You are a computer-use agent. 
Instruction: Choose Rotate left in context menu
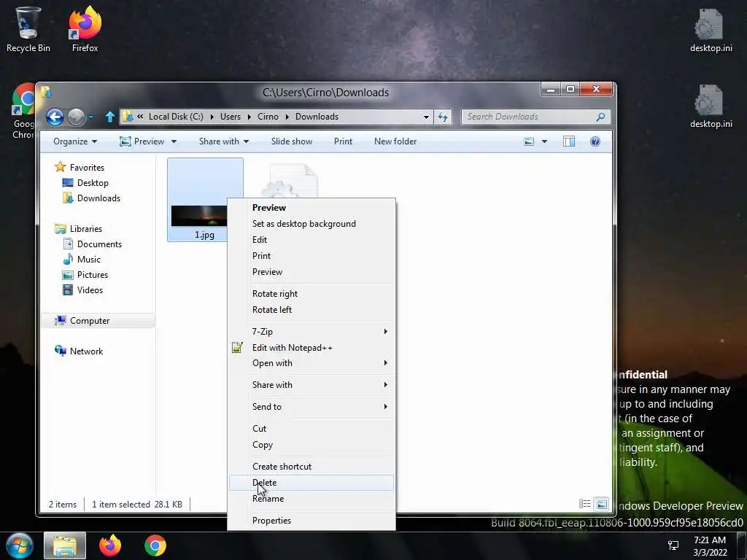311,309
